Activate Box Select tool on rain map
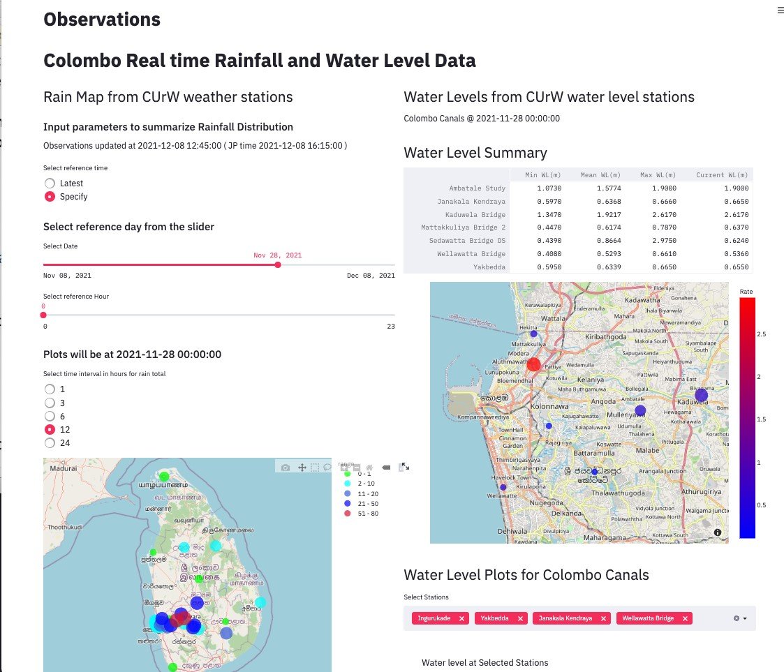Image resolution: width=784 pixels, height=672 pixels. 315,468
